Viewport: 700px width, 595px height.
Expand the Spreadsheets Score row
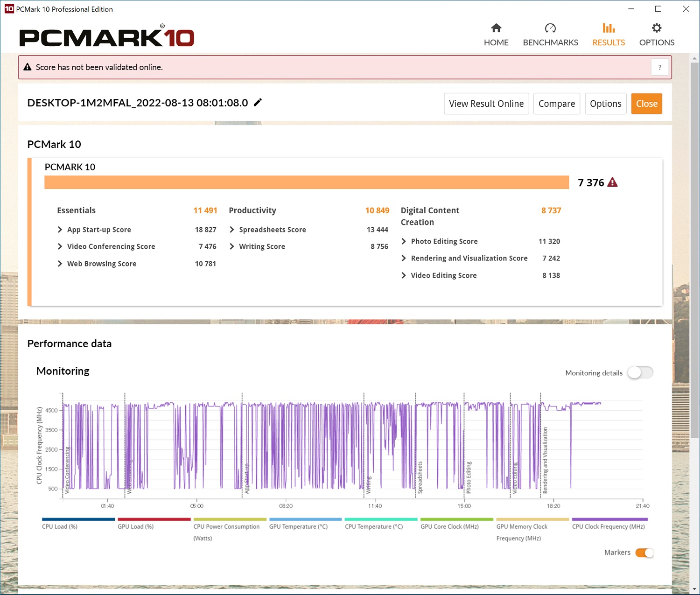(x=232, y=230)
